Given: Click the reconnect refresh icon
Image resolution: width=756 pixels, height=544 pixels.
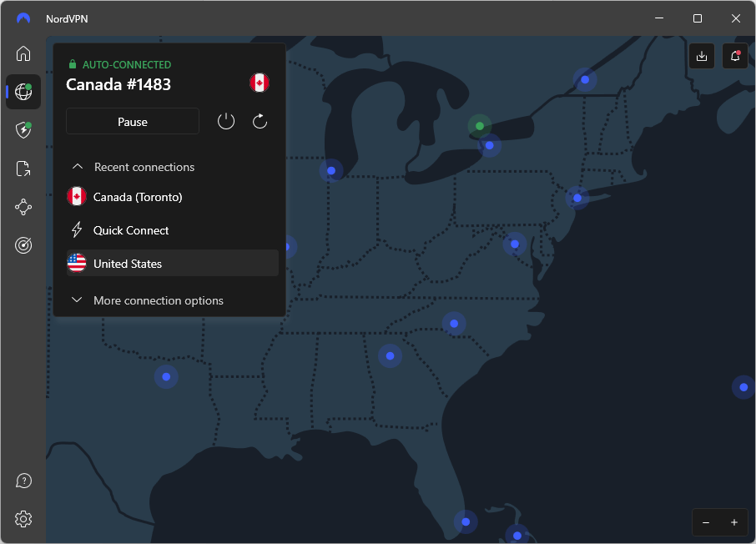Looking at the screenshot, I should (260, 121).
